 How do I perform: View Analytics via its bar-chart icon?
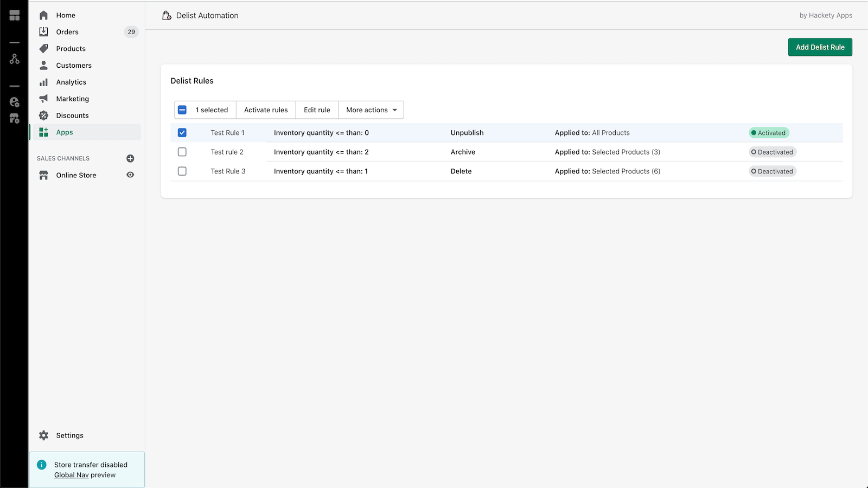[43, 82]
